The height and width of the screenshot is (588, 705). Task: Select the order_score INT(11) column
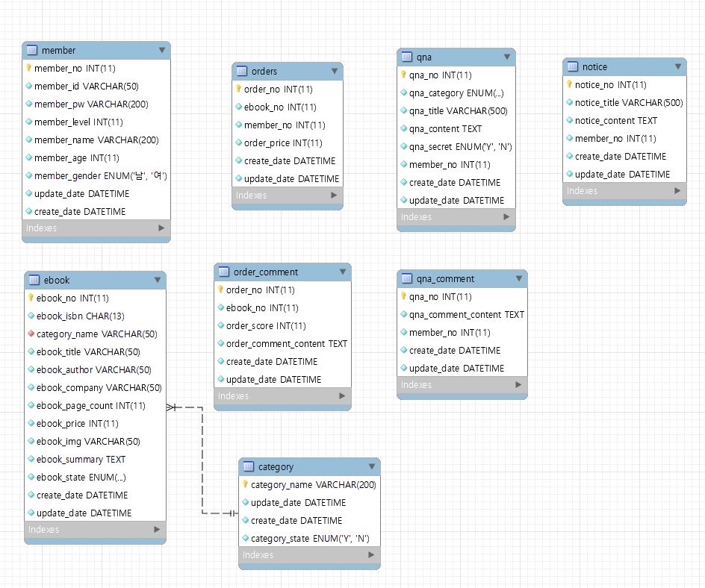tap(265, 326)
